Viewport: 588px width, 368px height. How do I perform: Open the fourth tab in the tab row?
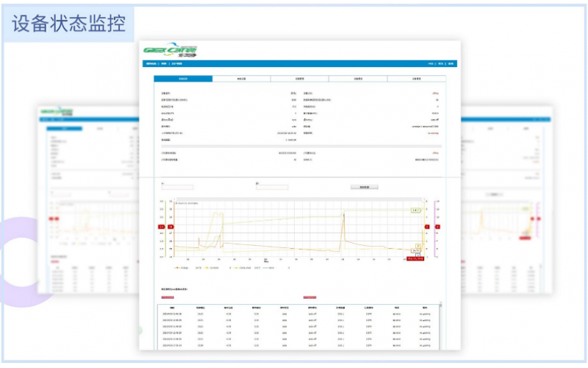[x=358, y=78]
